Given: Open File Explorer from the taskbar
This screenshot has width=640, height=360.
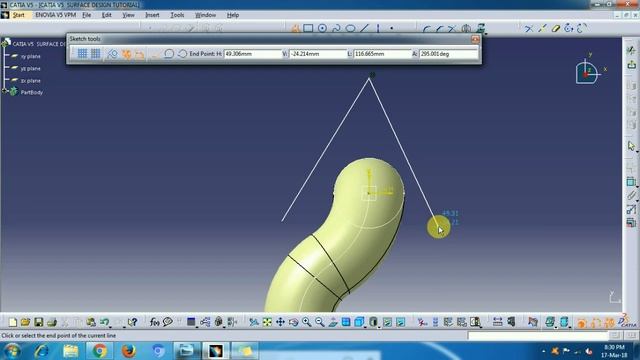Looking at the screenshot, I should pyautogui.click(x=71, y=351).
